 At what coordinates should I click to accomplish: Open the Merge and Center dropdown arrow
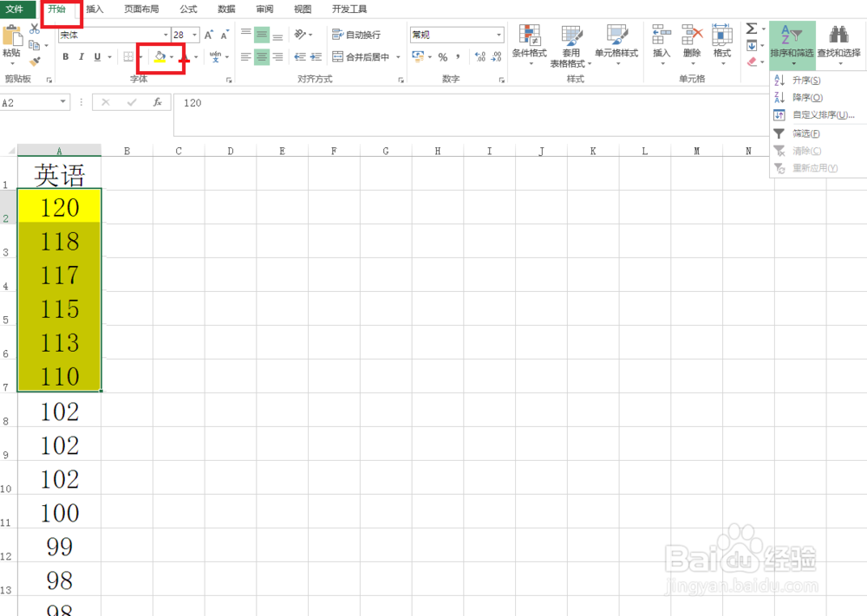[398, 57]
